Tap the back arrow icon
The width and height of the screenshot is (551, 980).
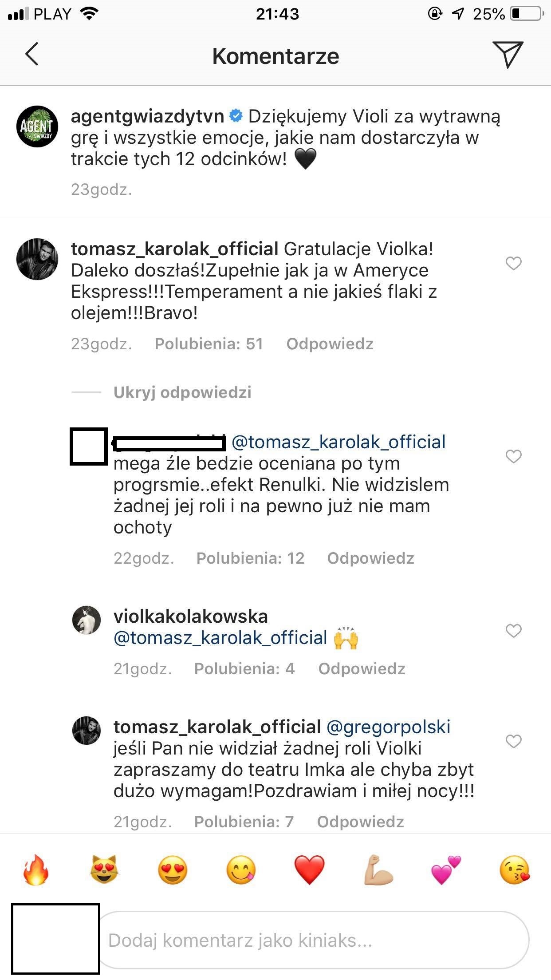click(32, 54)
